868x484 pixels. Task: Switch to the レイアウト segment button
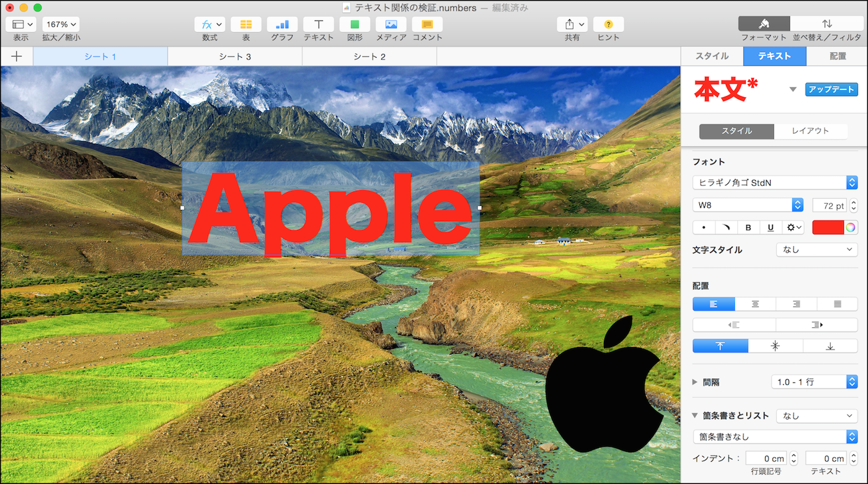tap(810, 131)
